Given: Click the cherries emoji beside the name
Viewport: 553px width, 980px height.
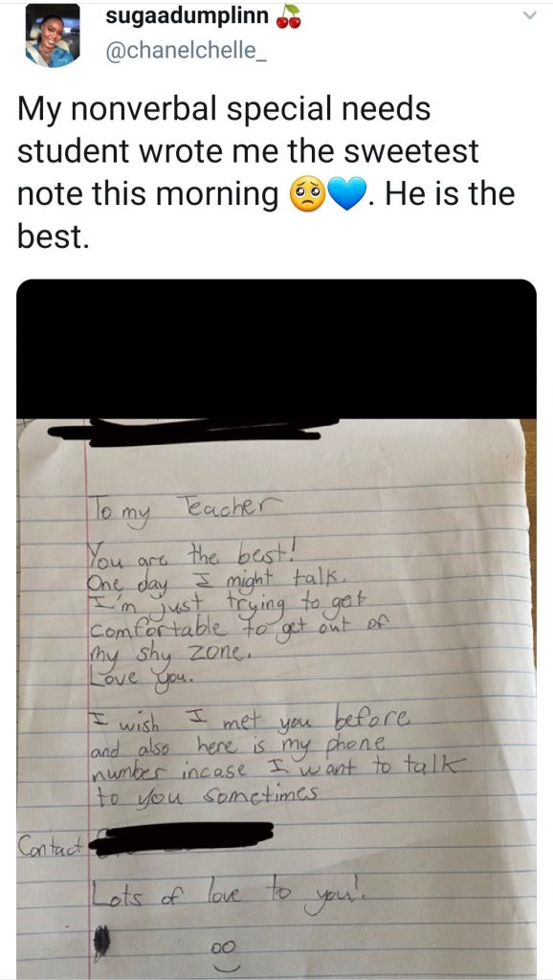Looking at the screenshot, I should pos(289,17).
